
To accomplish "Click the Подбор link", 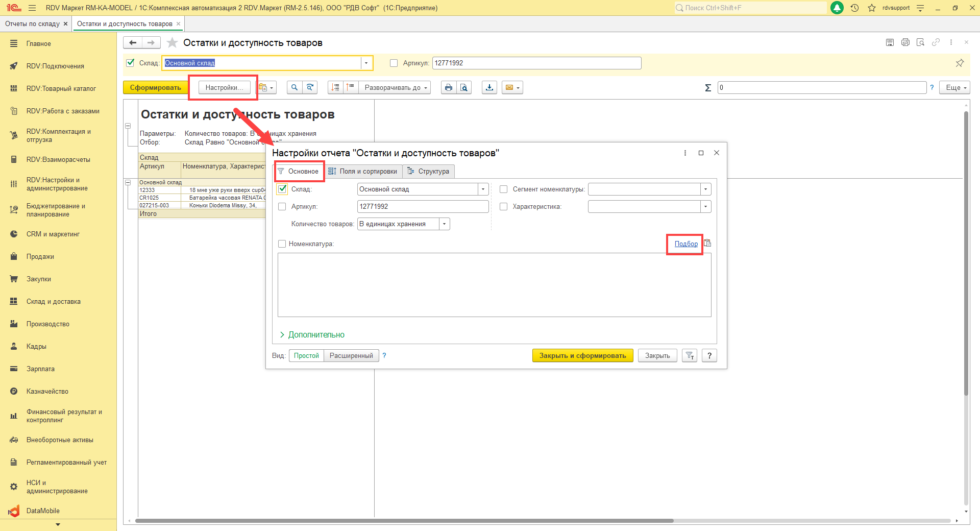I will point(686,244).
